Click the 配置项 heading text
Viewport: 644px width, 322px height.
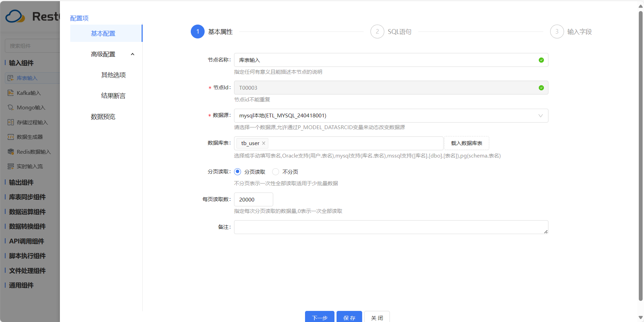tap(79, 18)
